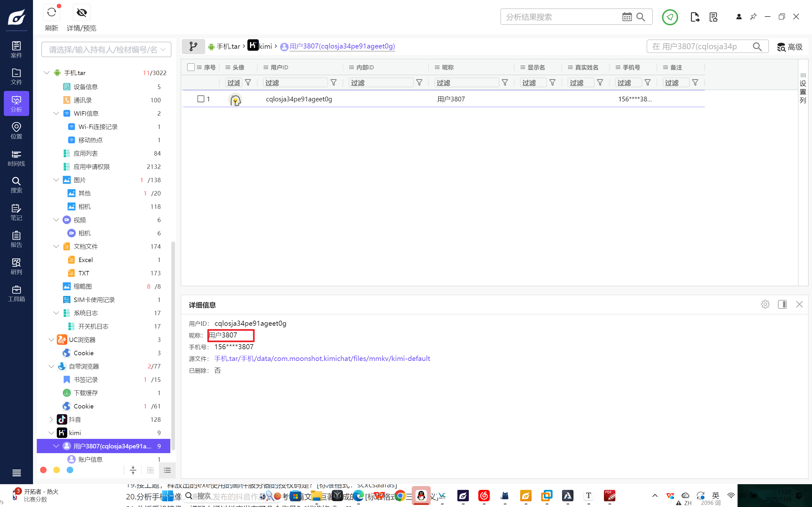The image size is (812, 507).
Task: Click the green shield icon in the top bar
Action: [670, 17]
